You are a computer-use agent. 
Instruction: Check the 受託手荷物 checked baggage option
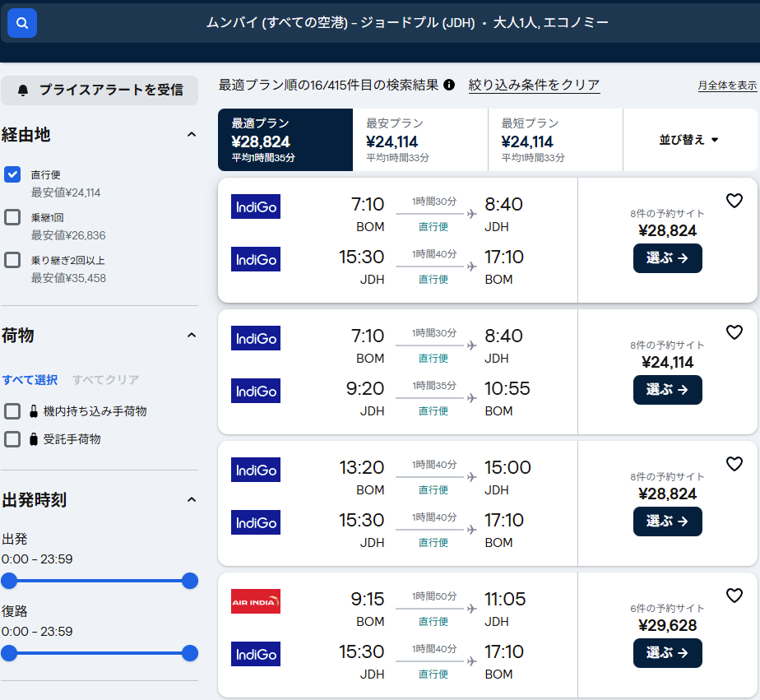pos(12,439)
